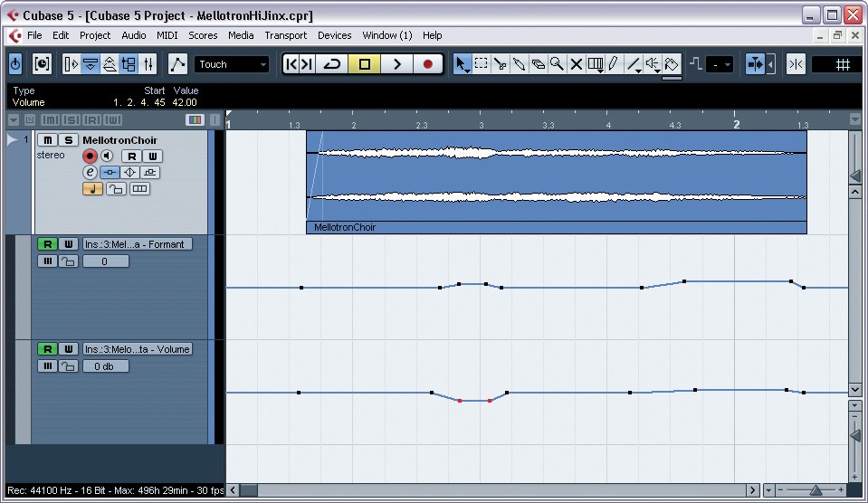Click the Stop transport button
The image size is (868, 503).
click(x=364, y=64)
